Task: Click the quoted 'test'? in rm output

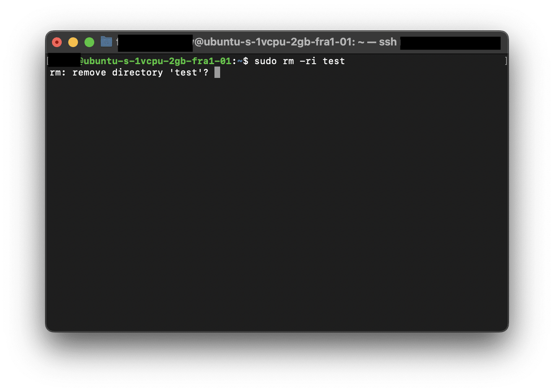Action: 189,73
